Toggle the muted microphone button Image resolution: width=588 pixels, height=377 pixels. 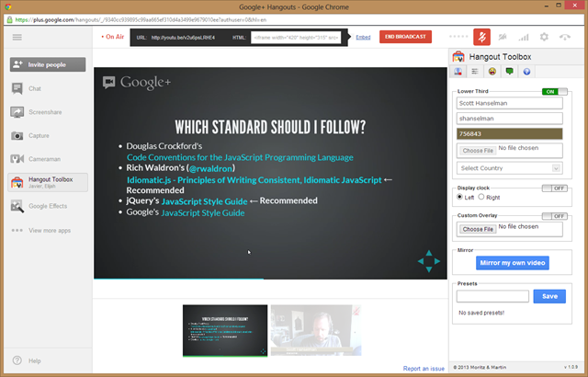point(481,37)
